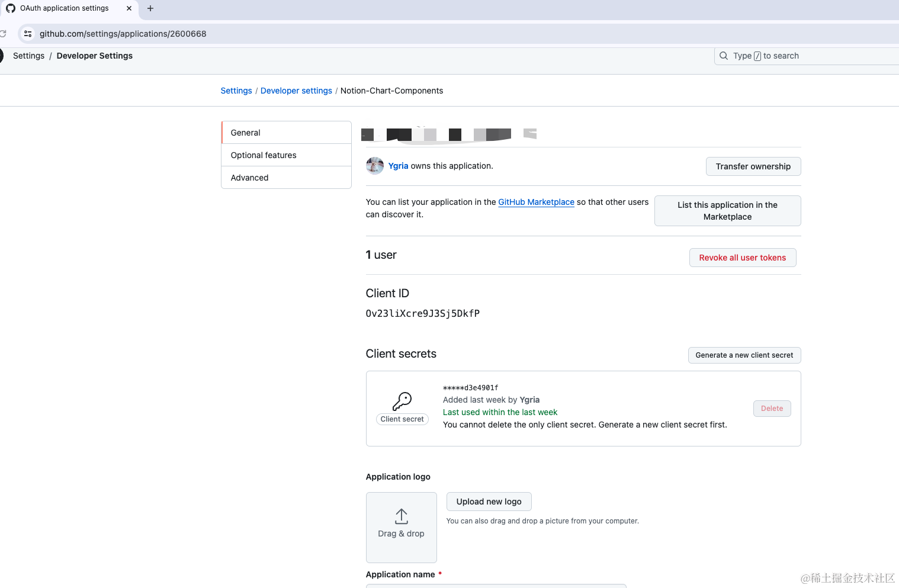Click the Delete button for the client secret
The height and width of the screenshot is (588, 899).
click(x=772, y=409)
